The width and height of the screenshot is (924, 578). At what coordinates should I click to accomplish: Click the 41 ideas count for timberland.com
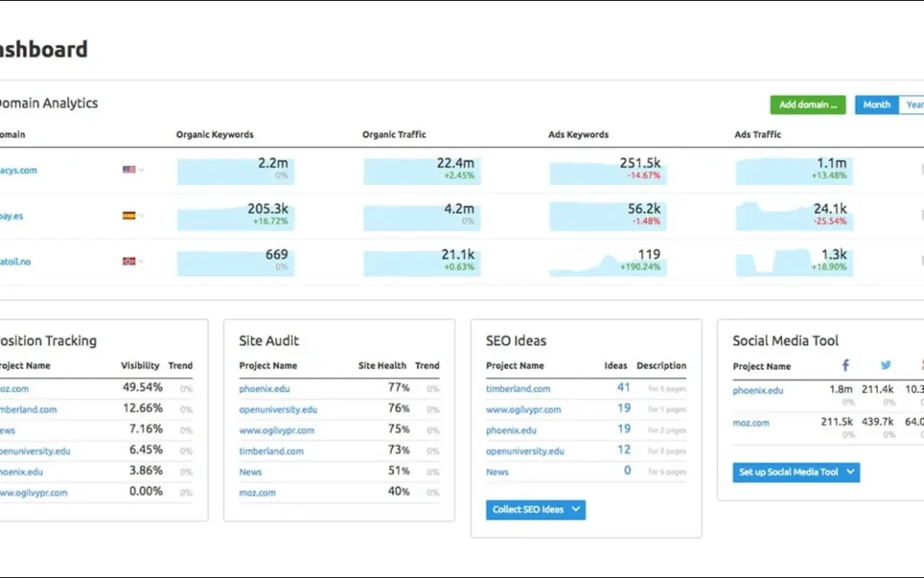[624, 388]
